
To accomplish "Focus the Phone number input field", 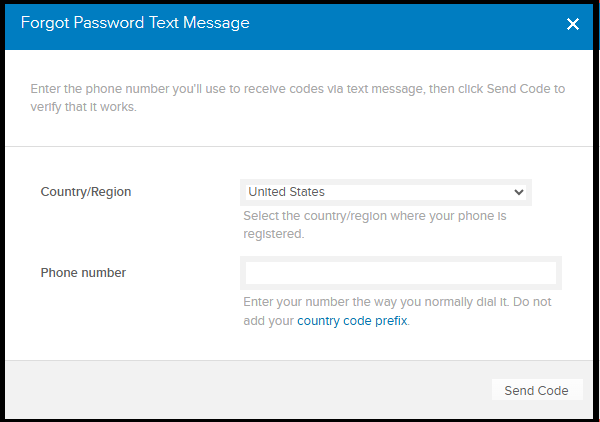I will [x=400, y=273].
